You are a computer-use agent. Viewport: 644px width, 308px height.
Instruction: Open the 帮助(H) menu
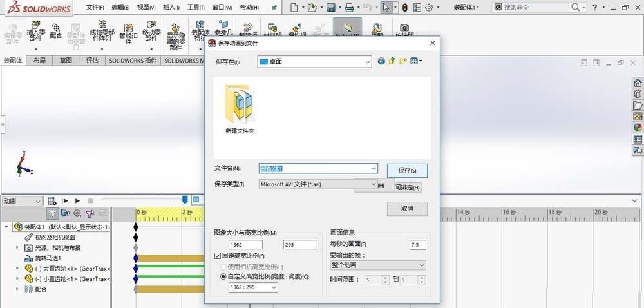pyautogui.click(x=249, y=7)
